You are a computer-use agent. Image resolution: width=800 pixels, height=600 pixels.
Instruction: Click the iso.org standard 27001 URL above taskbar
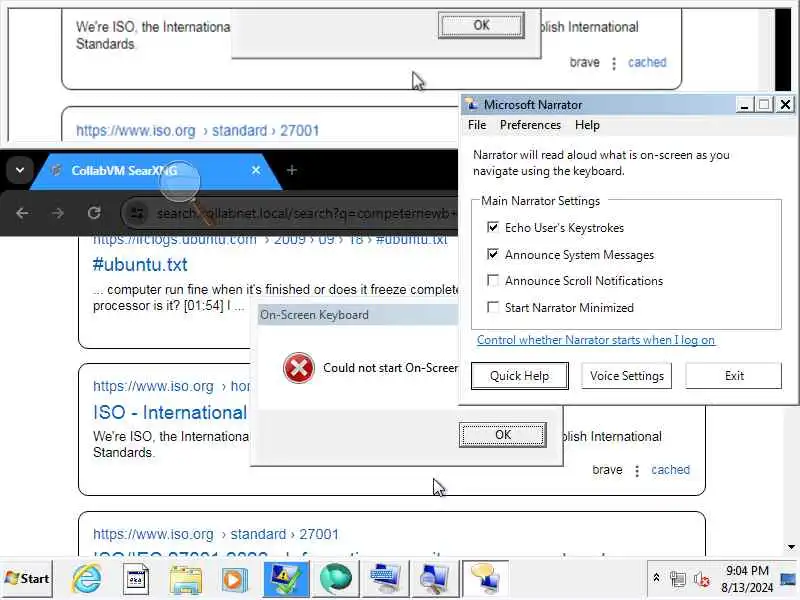click(x=215, y=534)
